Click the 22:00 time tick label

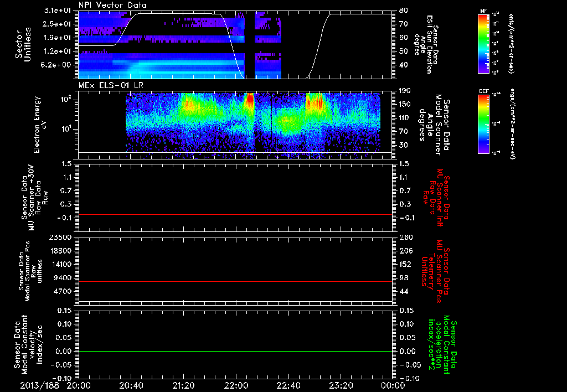(236, 385)
